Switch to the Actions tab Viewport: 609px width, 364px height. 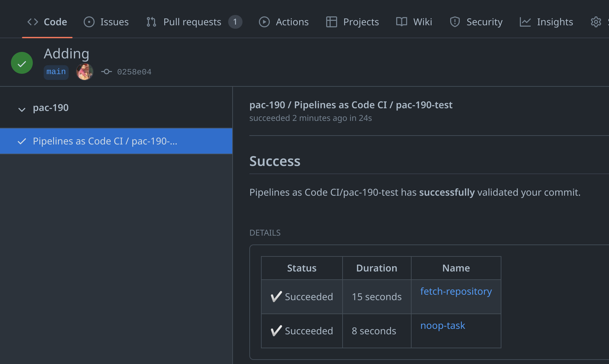tap(292, 22)
